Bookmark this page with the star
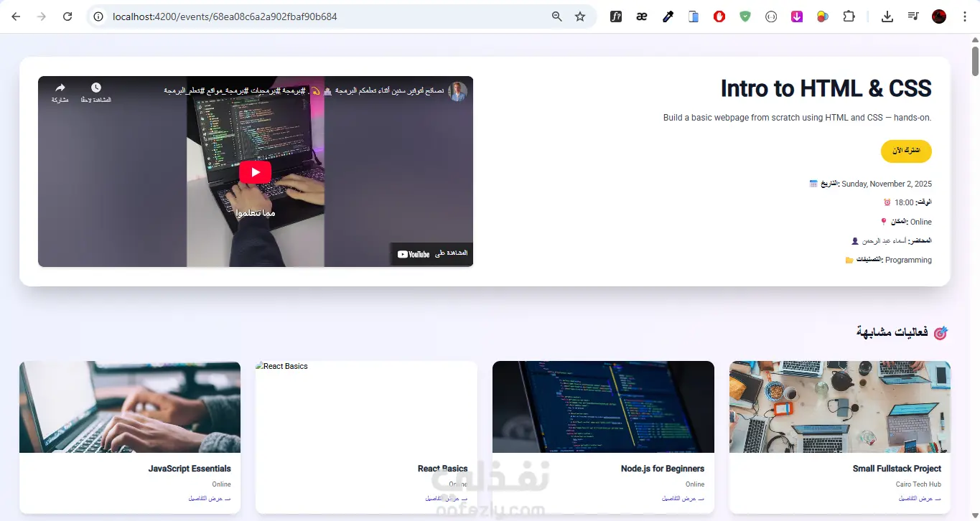 [x=580, y=17]
